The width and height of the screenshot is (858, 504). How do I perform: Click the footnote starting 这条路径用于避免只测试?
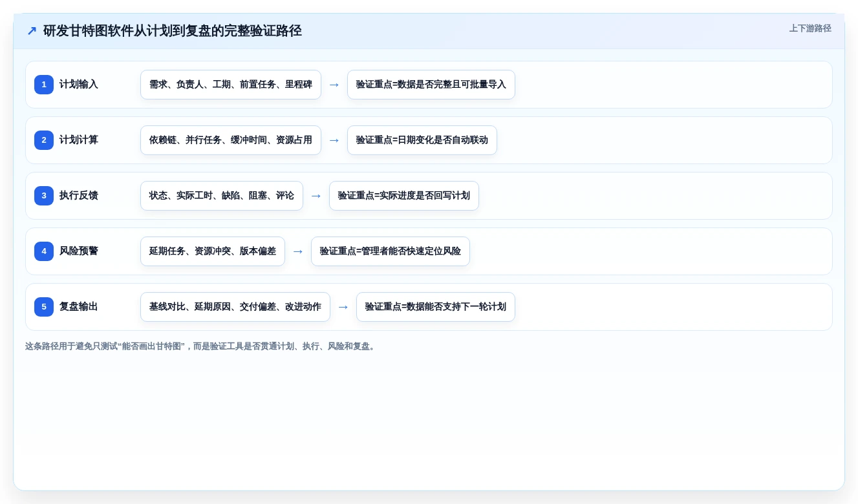[x=201, y=346]
